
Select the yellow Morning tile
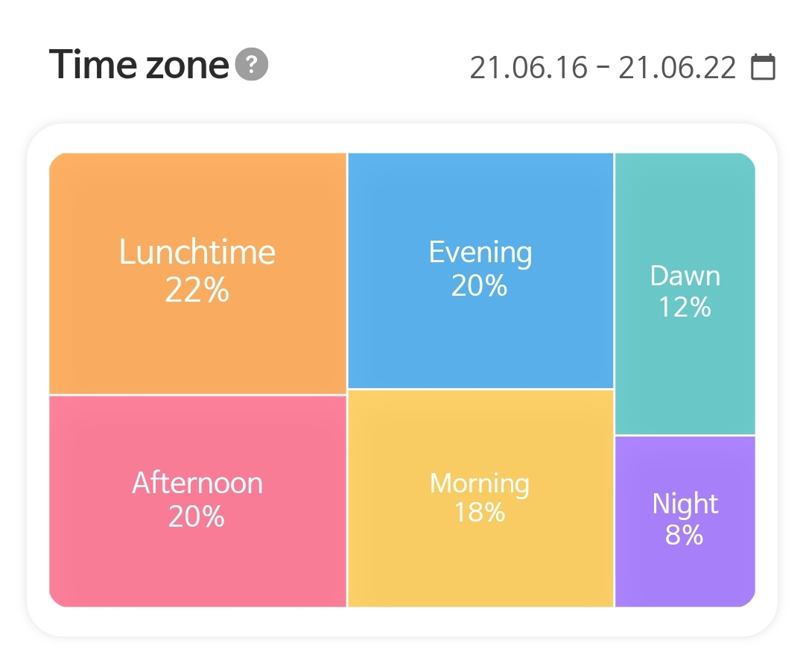[x=480, y=559]
